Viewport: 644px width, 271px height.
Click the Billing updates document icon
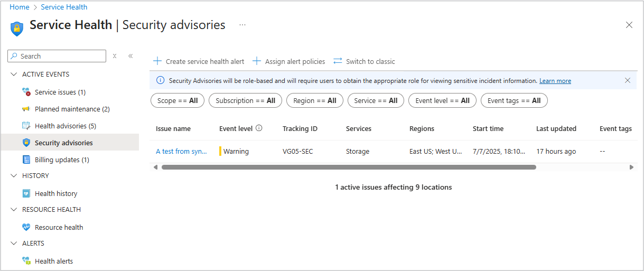point(26,160)
